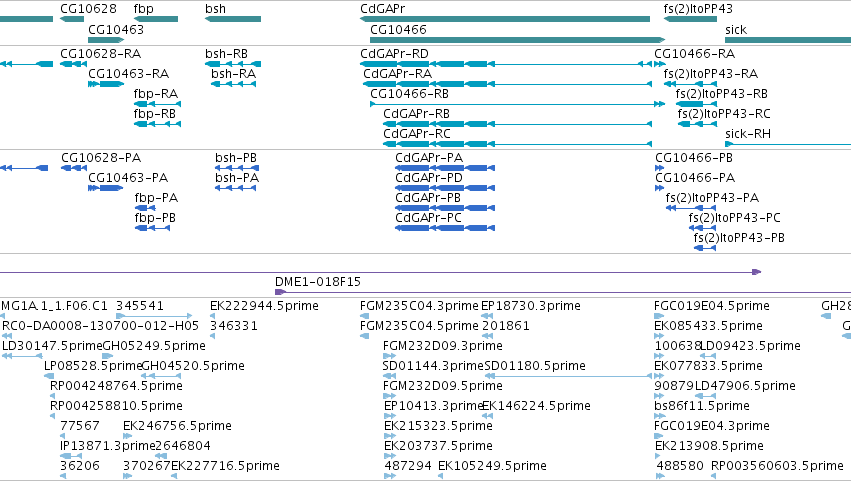This screenshot has height=481, width=851.
Task: Click protein fs(2)ltoPP43-PA
Action: coord(712,198)
